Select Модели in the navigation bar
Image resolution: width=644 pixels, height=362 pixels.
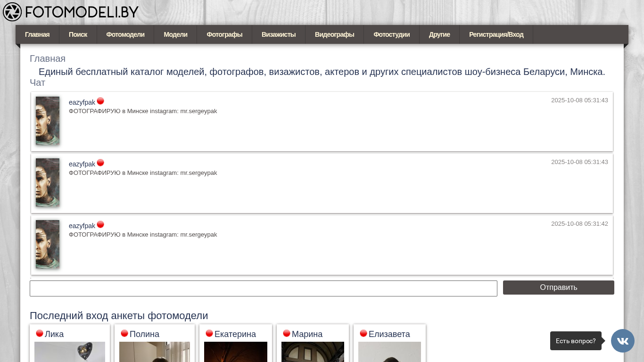tap(175, 34)
